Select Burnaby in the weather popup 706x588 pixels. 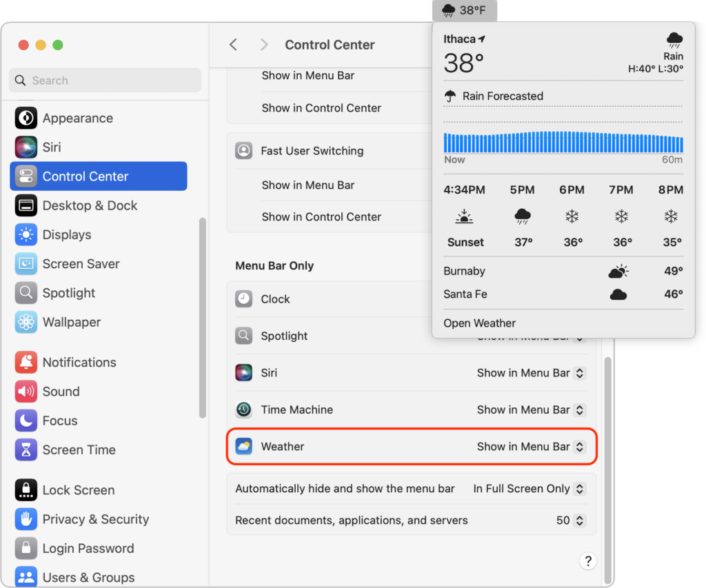tap(563, 271)
